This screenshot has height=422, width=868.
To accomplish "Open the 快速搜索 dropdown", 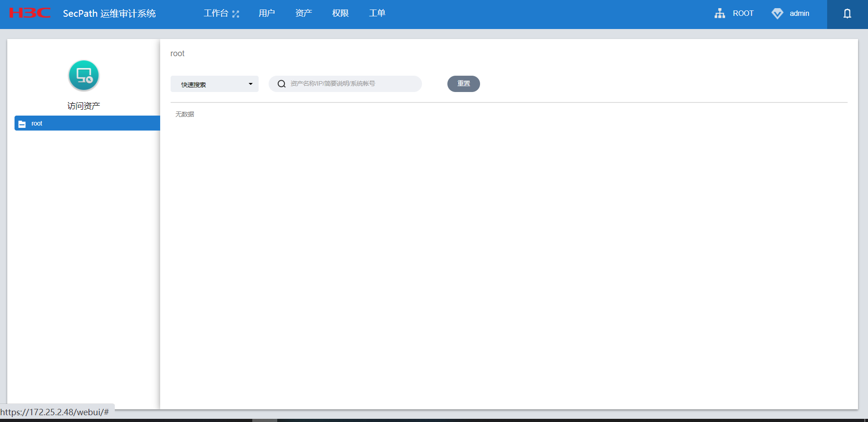I will [x=215, y=84].
